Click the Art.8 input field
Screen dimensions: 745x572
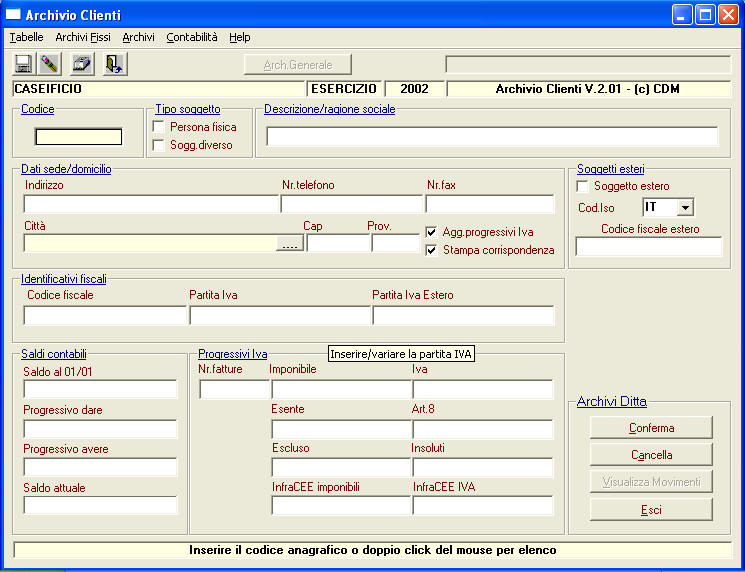(483, 429)
